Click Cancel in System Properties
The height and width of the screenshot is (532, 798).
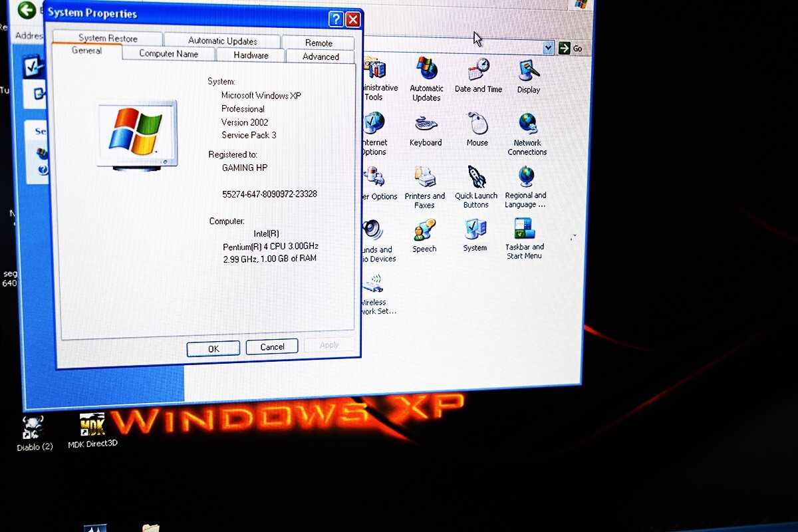pos(272,346)
